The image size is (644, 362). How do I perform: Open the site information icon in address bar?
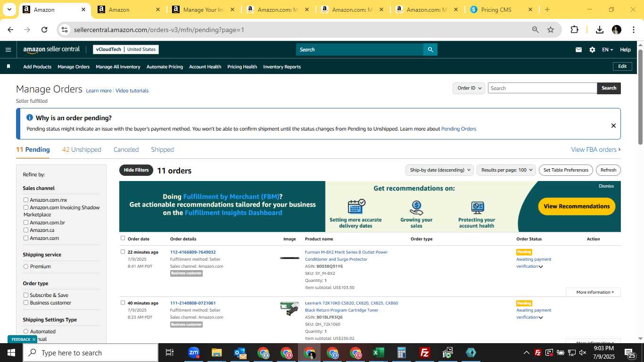pos(65,30)
